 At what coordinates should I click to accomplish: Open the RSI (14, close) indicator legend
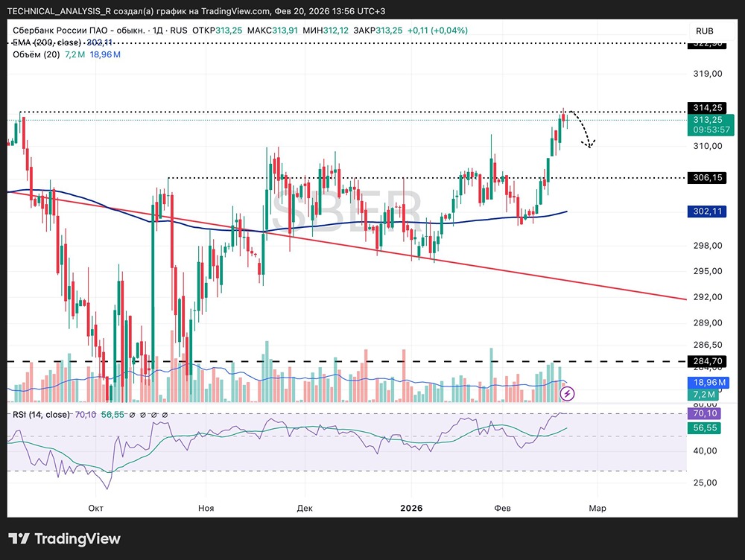[41, 415]
